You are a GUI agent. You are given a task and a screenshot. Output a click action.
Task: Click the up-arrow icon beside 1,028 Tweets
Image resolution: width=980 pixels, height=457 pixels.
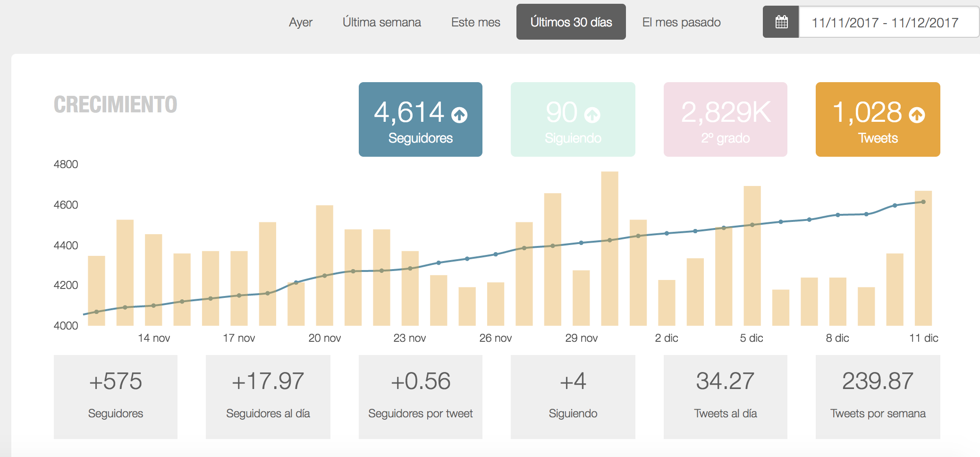[x=917, y=115]
